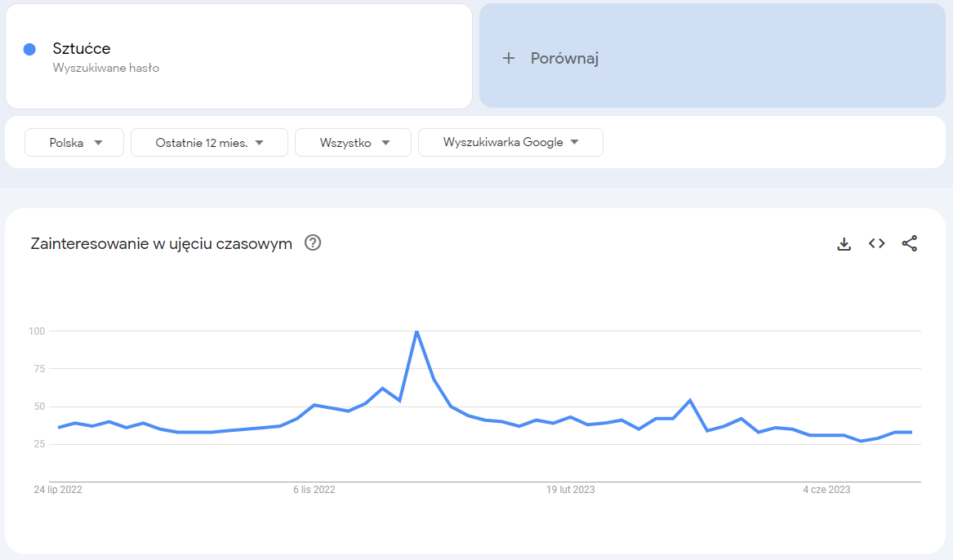This screenshot has height=560, width=953.
Task: Click the chart peak at value 100
Action: pyautogui.click(x=416, y=331)
